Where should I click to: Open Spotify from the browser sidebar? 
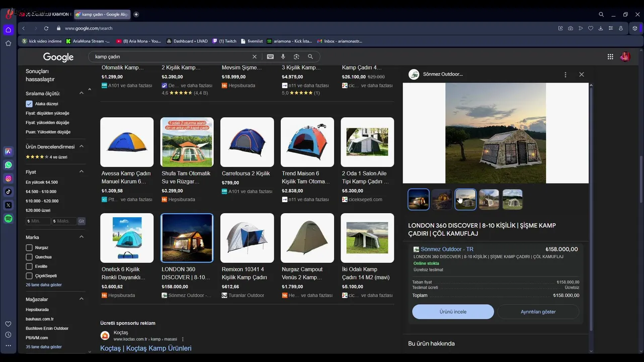click(8, 219)
